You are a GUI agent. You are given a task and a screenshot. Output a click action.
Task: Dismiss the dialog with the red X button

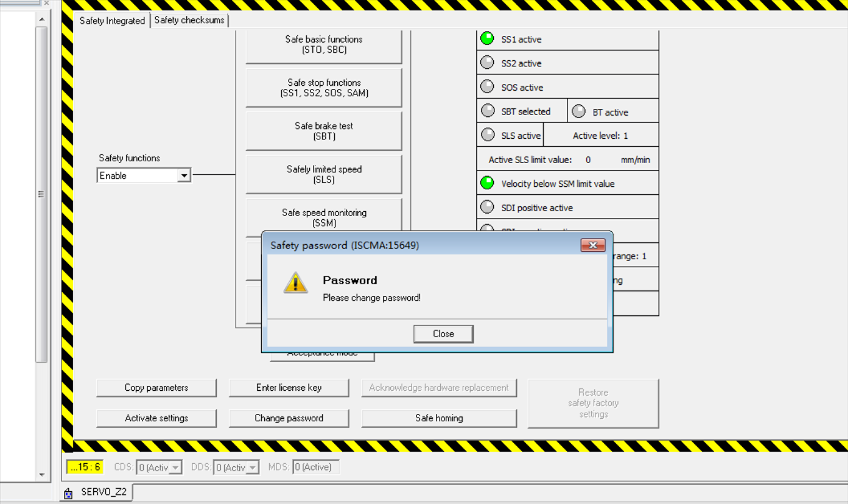(593, 245)
